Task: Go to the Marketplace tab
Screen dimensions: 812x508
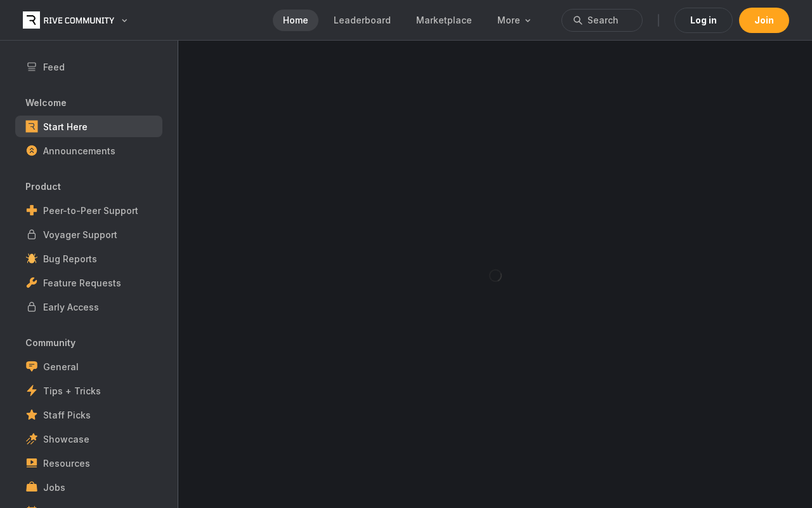Action: tap(444, 20)
